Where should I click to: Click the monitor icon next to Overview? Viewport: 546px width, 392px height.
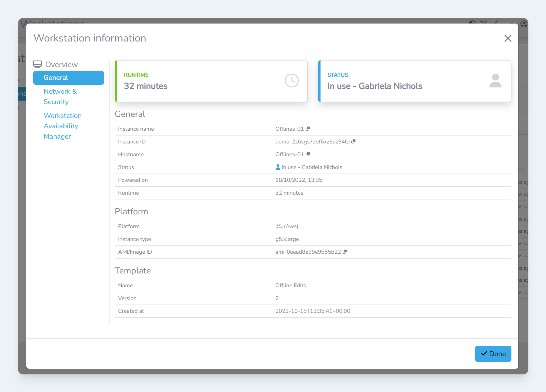pyautogui.click(x=37, y=64)
